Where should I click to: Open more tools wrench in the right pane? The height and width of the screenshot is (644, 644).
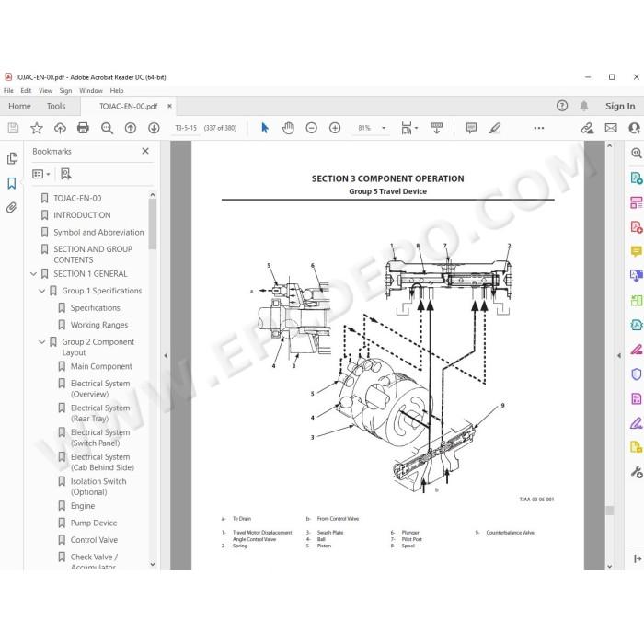point(636,472)
